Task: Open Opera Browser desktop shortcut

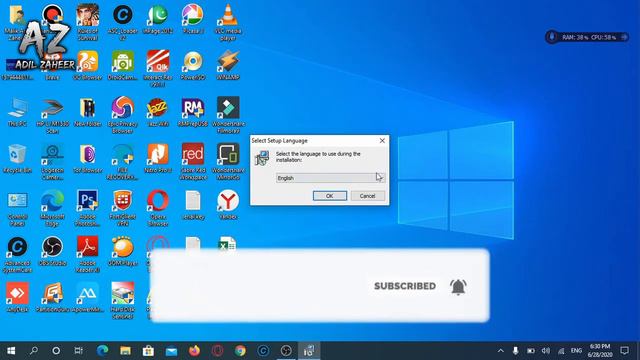Action: click(x=158, y=209)
